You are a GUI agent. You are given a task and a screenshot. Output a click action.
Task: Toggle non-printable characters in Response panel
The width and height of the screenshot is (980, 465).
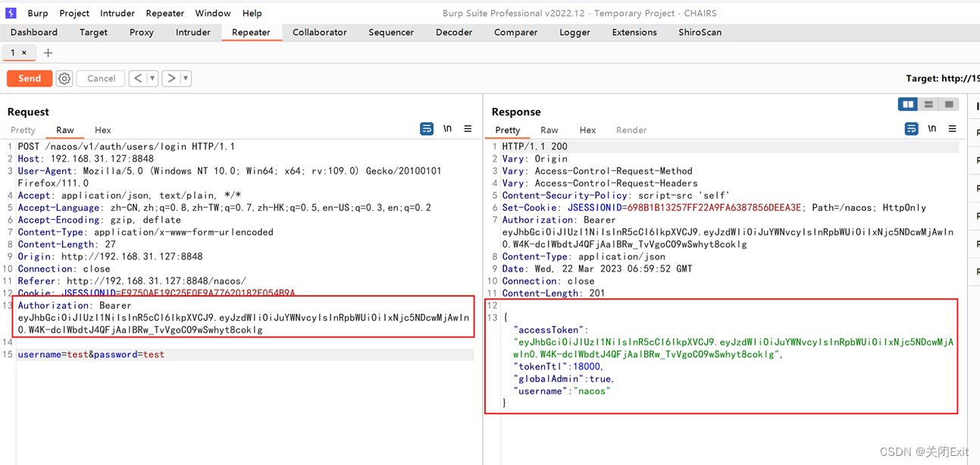tap(932, 129)
